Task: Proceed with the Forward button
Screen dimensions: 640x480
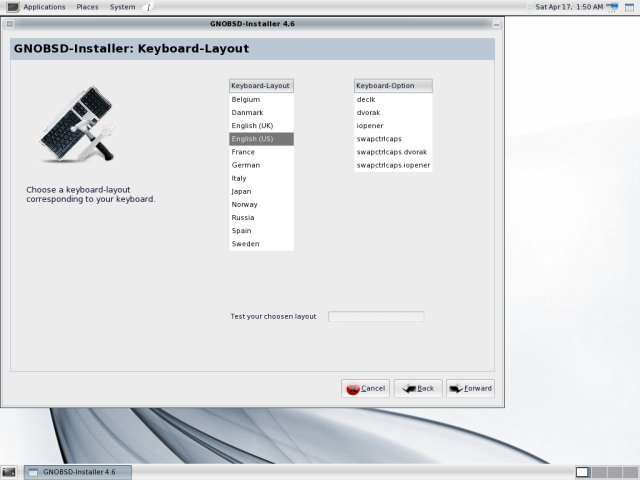Action: click(470, 388)
